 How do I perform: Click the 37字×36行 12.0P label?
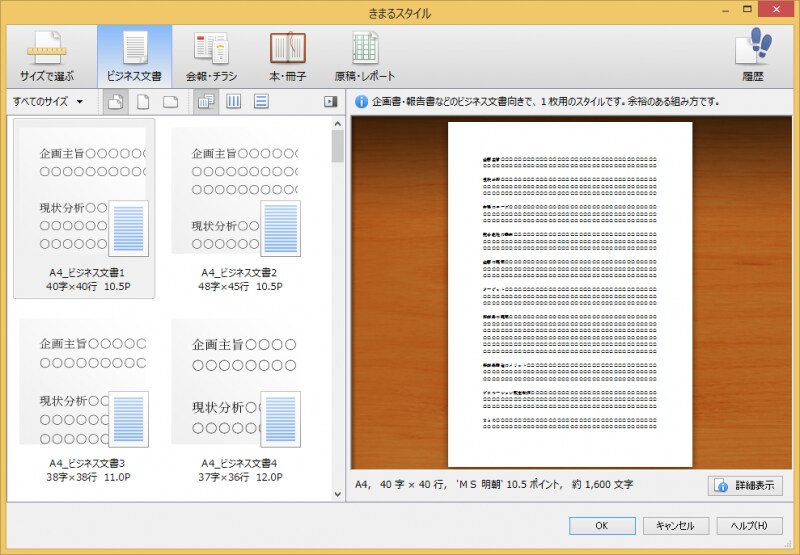240,477
